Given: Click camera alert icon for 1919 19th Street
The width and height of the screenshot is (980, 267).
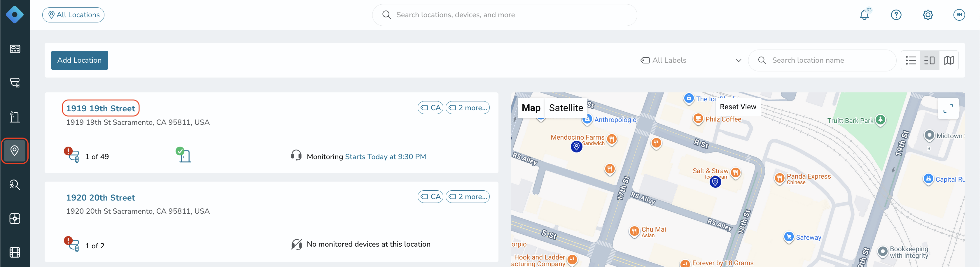Looking at the screenshot, I should [71, 155].
